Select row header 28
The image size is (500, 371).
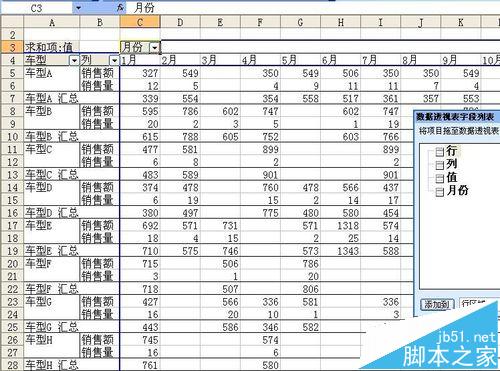coord(12,365)
